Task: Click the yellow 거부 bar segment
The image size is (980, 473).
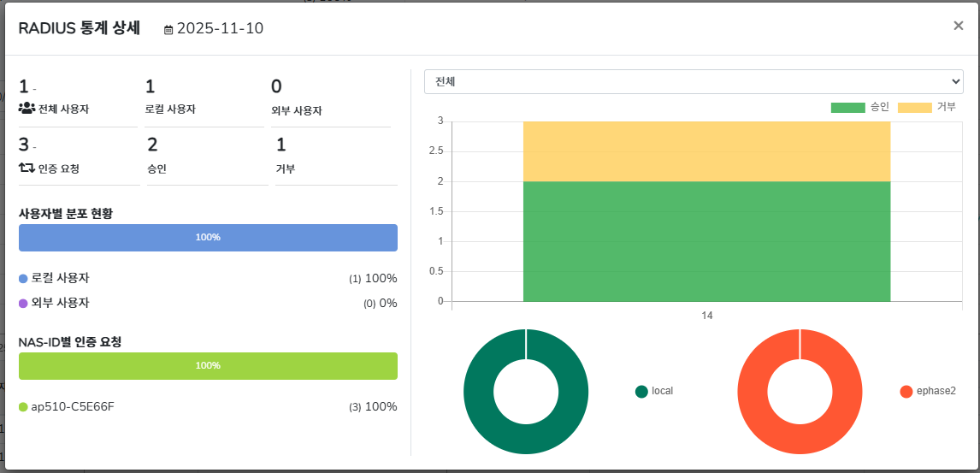Action: (706, 151)
